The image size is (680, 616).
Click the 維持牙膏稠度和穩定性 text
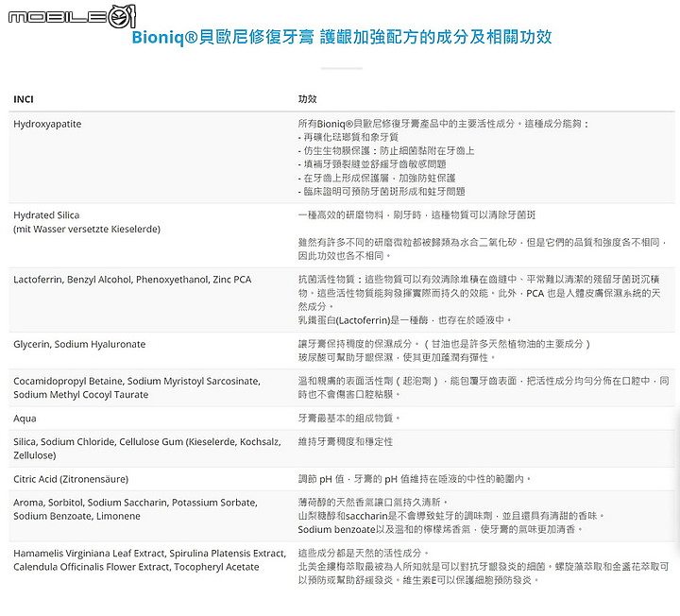pyautogui.click(x=346, y=442)
